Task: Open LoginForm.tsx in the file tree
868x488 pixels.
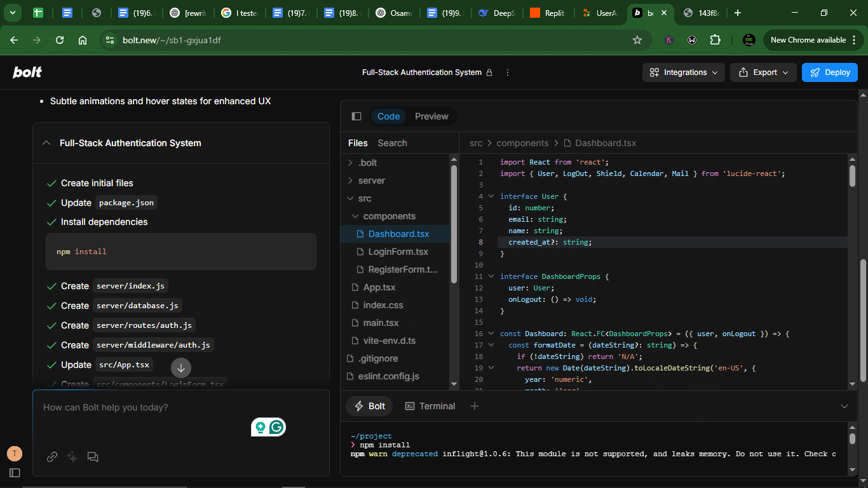Action: 398,252
